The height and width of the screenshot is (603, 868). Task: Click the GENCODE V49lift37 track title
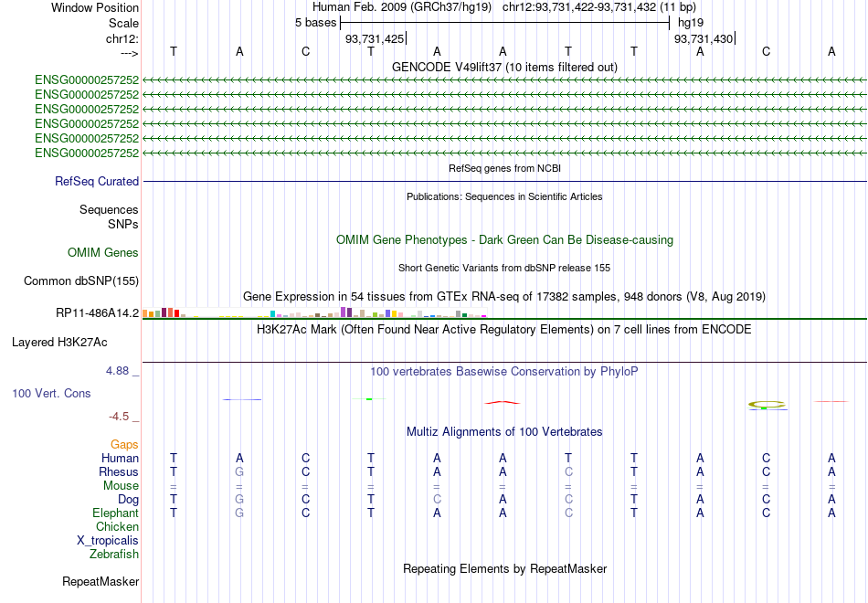(505, 67)
